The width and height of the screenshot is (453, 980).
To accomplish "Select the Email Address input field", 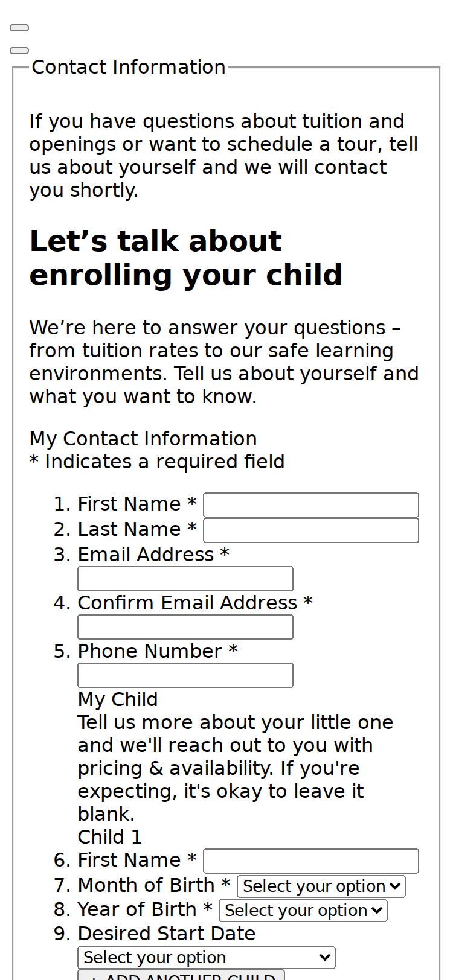I will coord(185,579).
